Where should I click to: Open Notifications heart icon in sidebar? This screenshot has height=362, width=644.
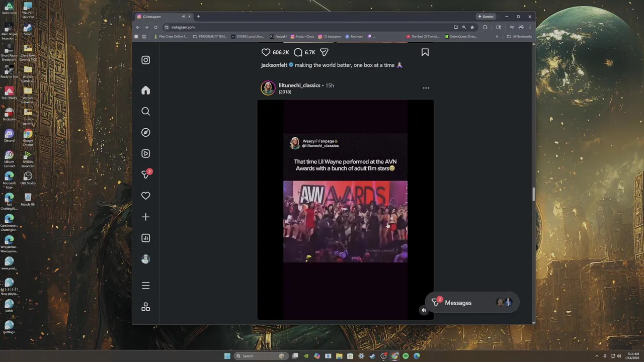click(145, 196)
